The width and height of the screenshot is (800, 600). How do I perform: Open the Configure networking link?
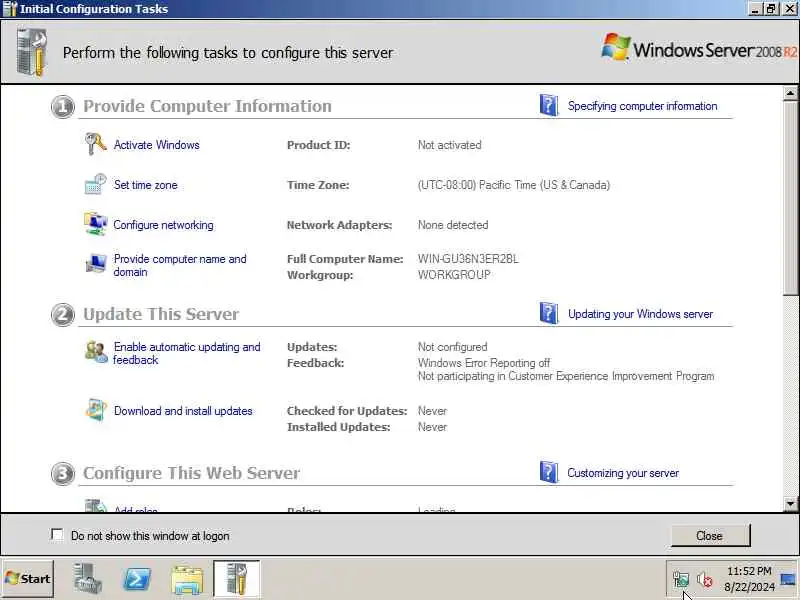coord(163,225)
